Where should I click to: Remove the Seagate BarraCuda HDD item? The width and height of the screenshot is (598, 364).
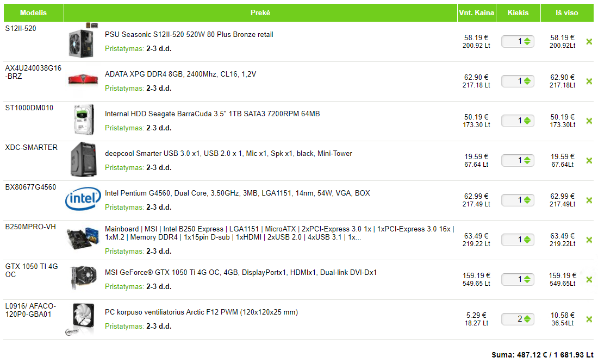tap(589, 121)
